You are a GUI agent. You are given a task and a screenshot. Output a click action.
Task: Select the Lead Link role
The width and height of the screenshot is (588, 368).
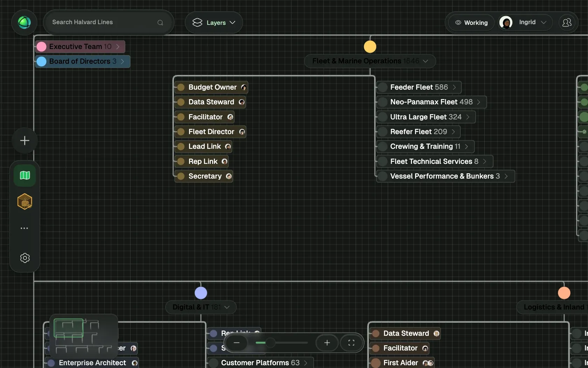coord(203,146)
